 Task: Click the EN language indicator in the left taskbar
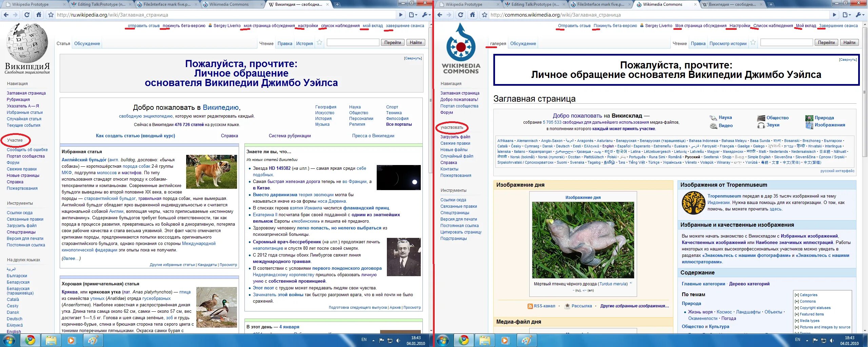[x=364, y=340]
